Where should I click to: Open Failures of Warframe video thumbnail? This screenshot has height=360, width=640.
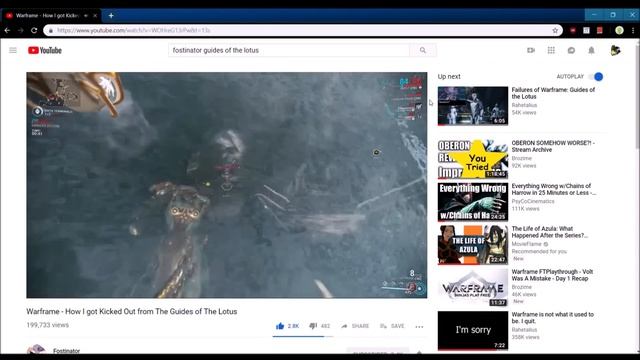(x=473, y=106)
